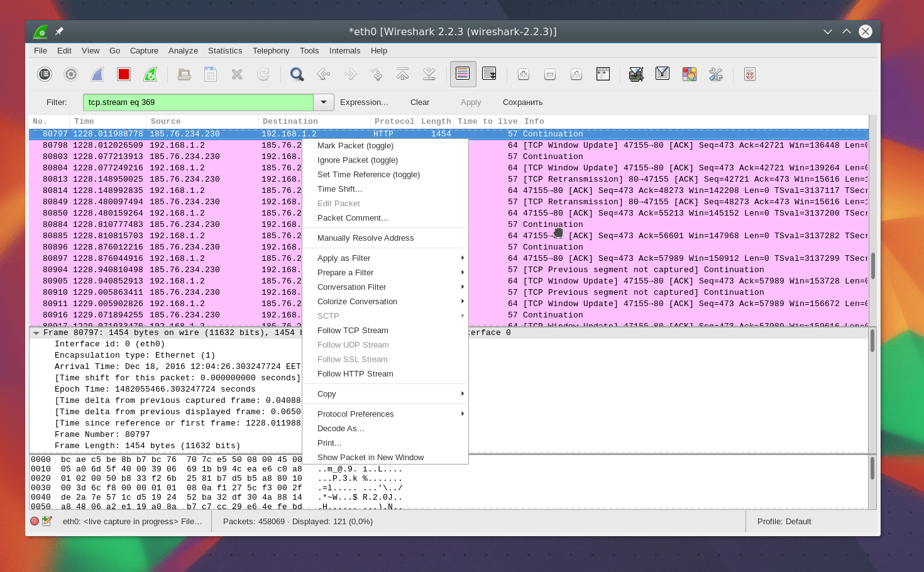Click the find packet magnifier icon
This screenshot has width=924, height=572.
297,75
